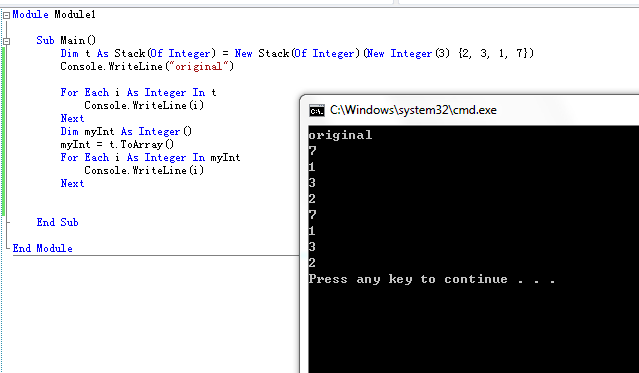Collapse the Module Module1 code block
This screenshot has width=639, height=373.
6,15
